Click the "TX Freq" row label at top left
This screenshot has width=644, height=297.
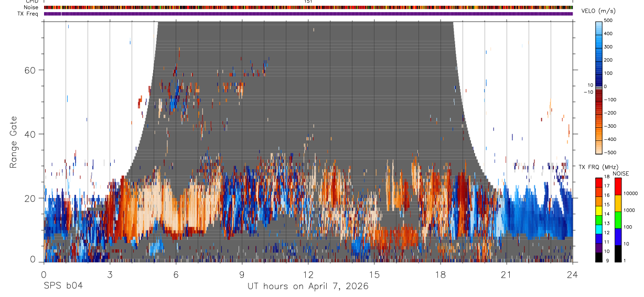[29, 14]
